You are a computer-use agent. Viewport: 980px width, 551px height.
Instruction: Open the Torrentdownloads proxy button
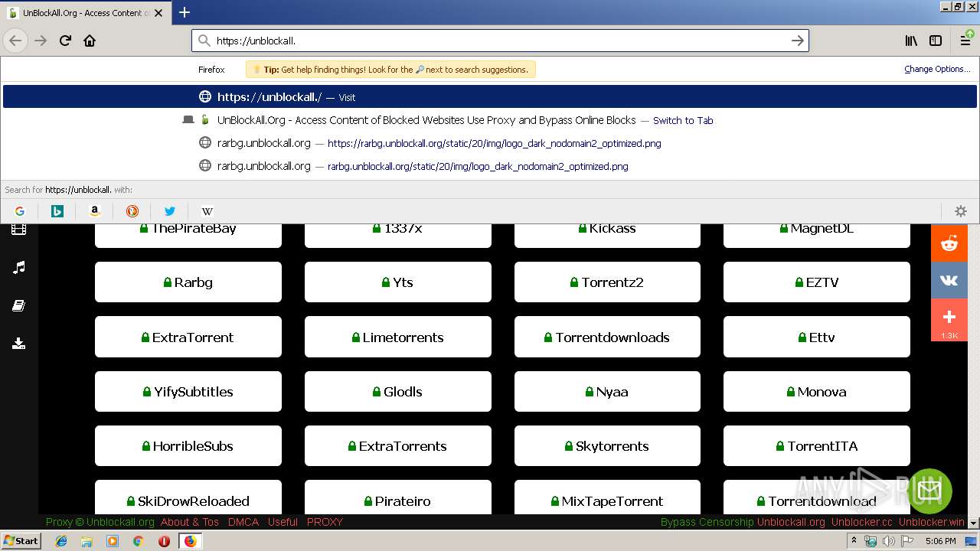[607, 337]
